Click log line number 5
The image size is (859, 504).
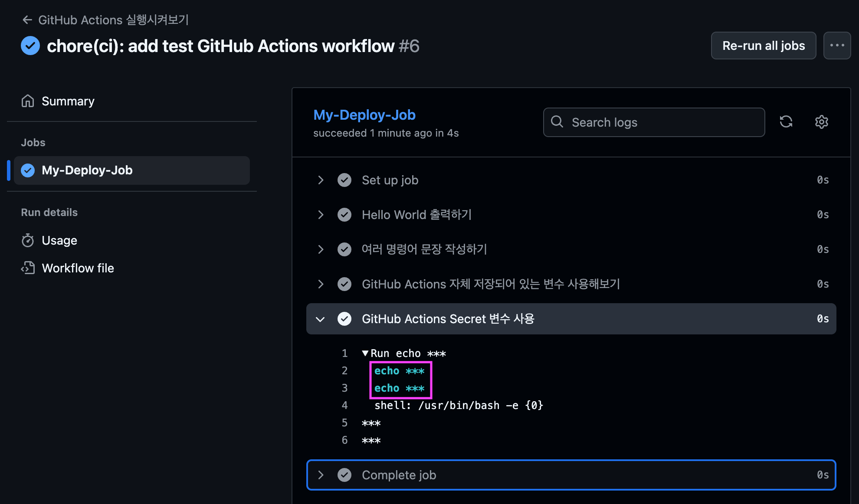[344, 423]
